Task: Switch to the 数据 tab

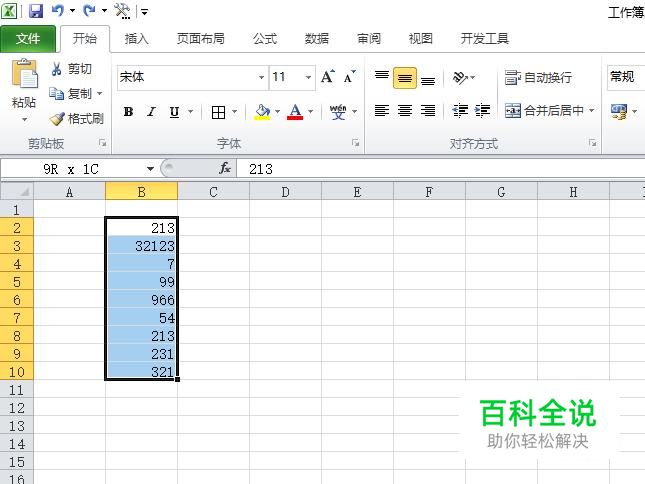Action: click(x=317, y=39)
